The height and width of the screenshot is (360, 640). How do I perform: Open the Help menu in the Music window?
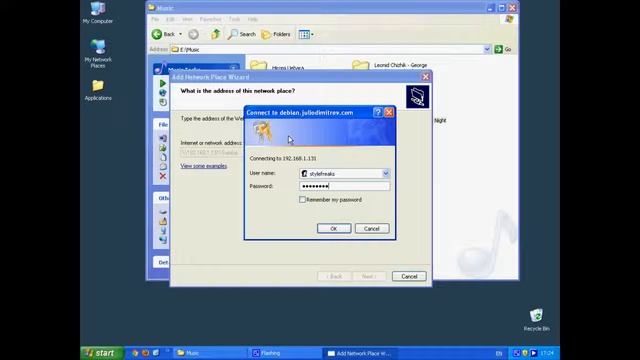pos(253,19)
